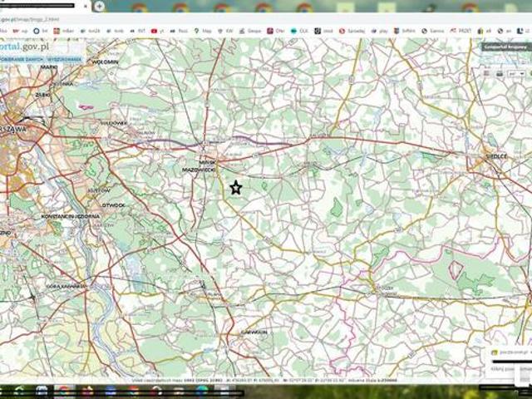The width and height of the screenshot is (532, 399).
Task: Close the current browser tab
Action: 86,6
